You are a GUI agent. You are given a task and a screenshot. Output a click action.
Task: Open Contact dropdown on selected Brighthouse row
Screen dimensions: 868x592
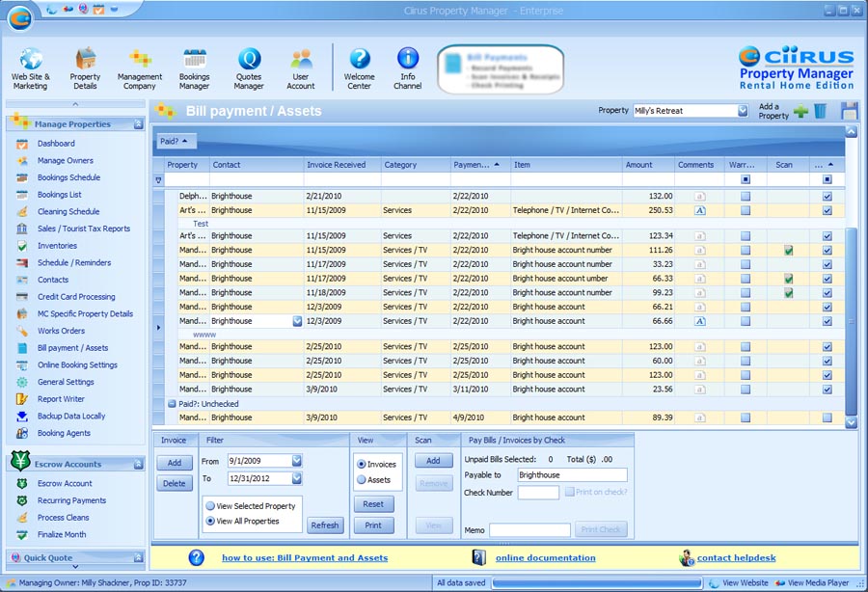click(x=297, y=321)
